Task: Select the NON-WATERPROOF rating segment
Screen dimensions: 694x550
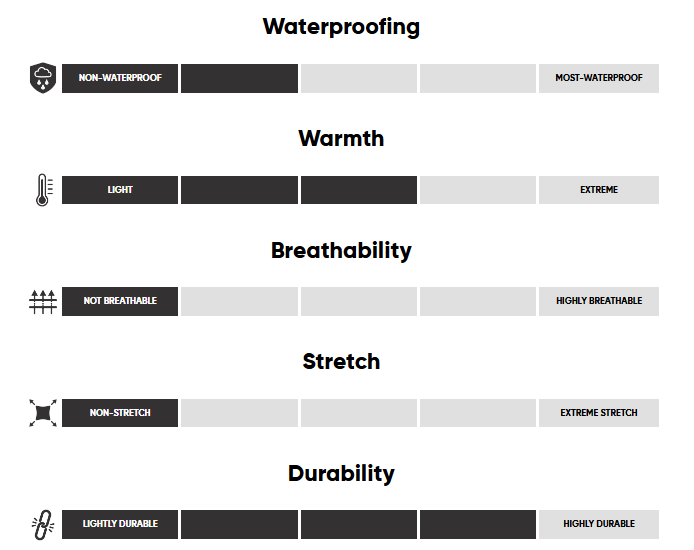Action: 120,78
